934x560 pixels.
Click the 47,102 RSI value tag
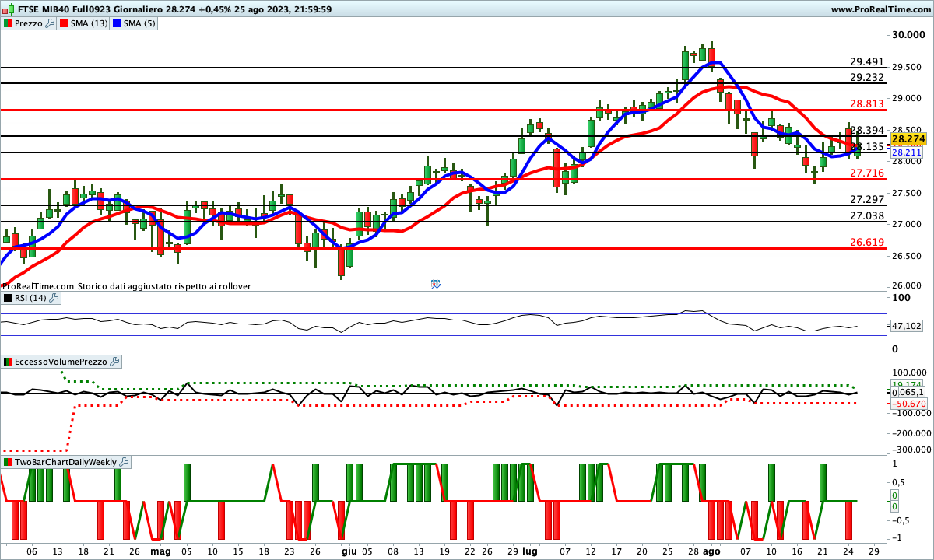pos(907,326)
